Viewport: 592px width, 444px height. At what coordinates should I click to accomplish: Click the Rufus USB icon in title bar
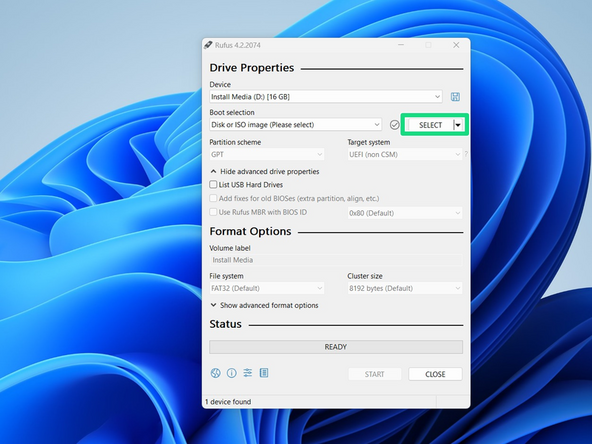[208, 45]
